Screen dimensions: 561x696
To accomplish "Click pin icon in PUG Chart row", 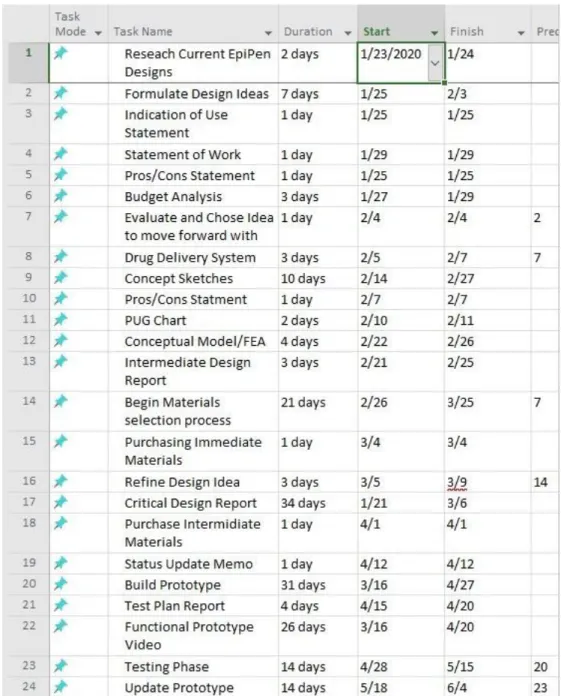I will click(x=60, y=320).
